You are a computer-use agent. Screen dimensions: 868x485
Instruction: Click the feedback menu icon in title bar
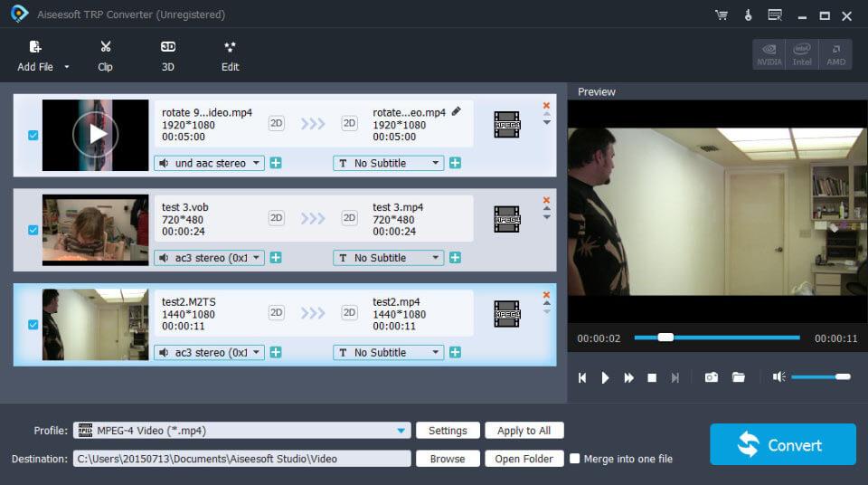pyautogui.click(x=775, y=15)
